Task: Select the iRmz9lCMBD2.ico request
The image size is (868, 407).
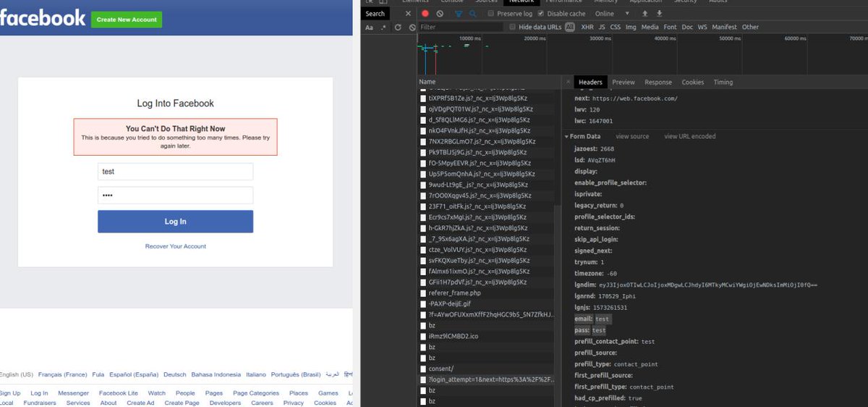Action: pos(486,337)
